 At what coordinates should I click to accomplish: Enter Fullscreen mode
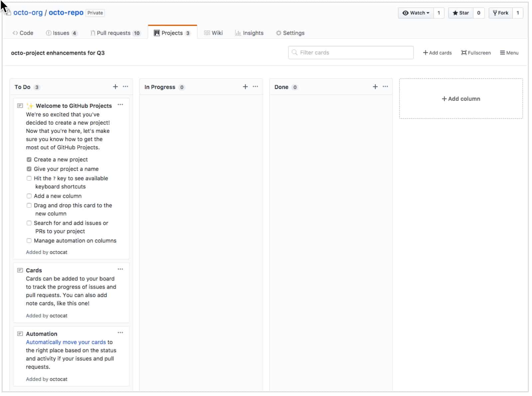tap(476, 52)
